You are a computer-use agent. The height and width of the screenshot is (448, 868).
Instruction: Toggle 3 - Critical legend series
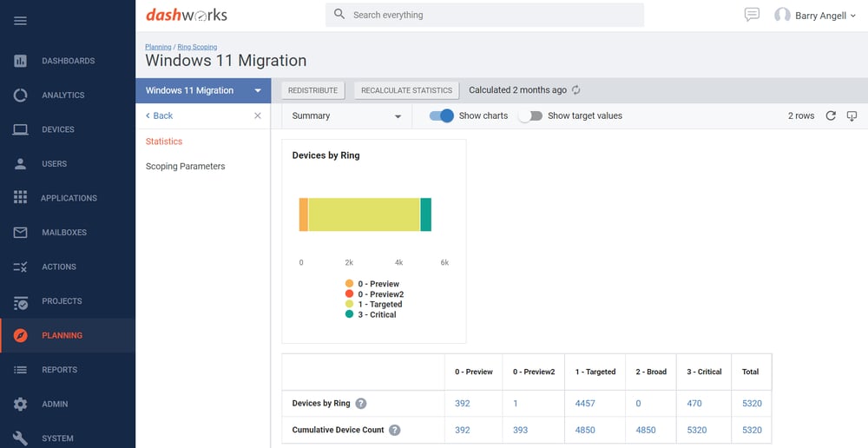click(x=371, y=314)
